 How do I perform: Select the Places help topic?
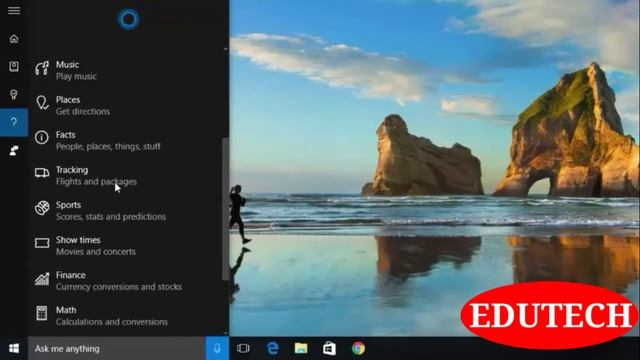[x=127, y=105]
